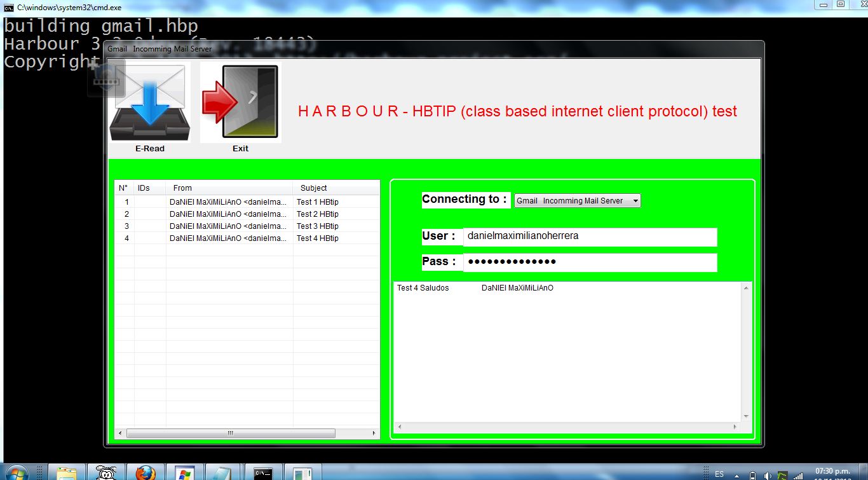Switch keyboard language via the ES indicator
The width and height of the screenshot is (868, 480).
coord(719,474)
